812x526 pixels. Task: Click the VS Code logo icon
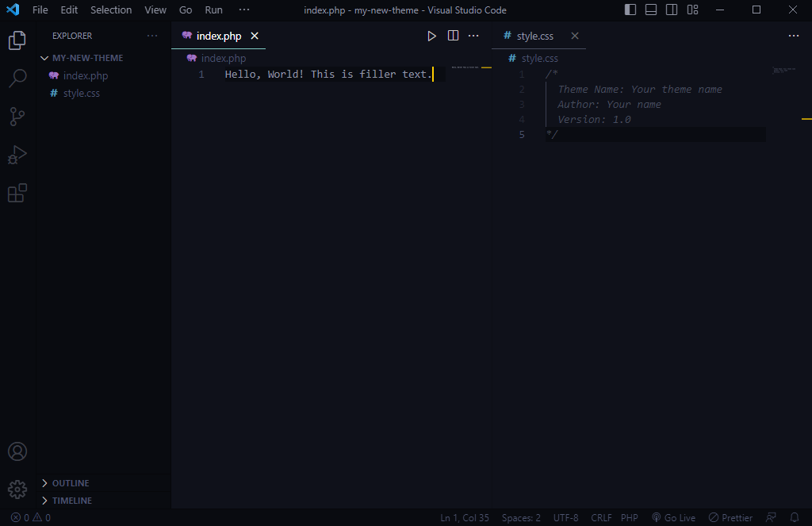(x=13, y=10)
